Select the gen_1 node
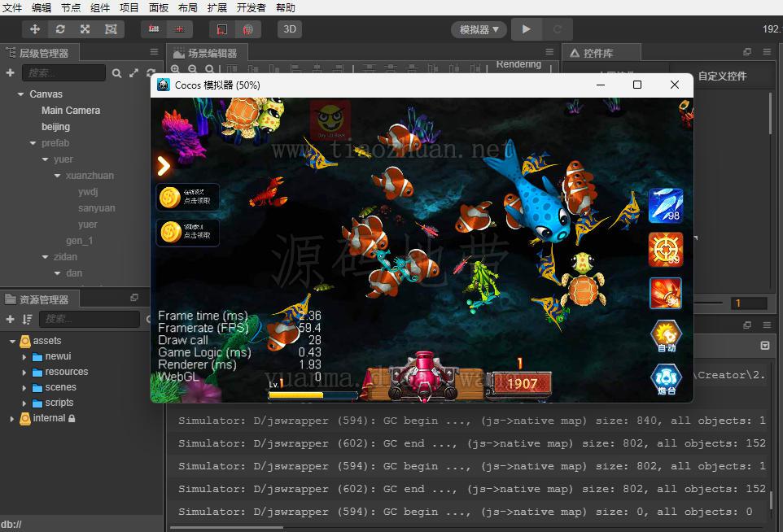 pos(80,241)
